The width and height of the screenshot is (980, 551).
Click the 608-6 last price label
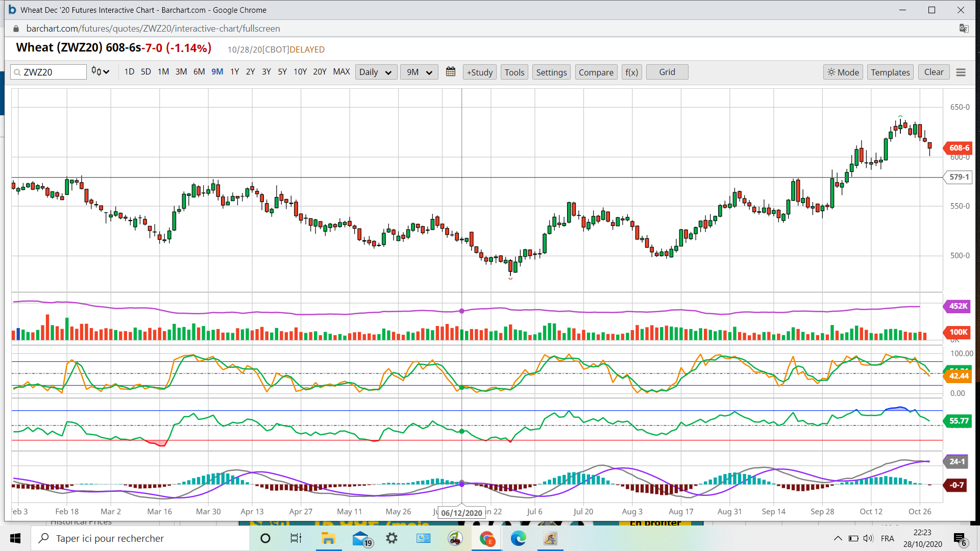959,148
